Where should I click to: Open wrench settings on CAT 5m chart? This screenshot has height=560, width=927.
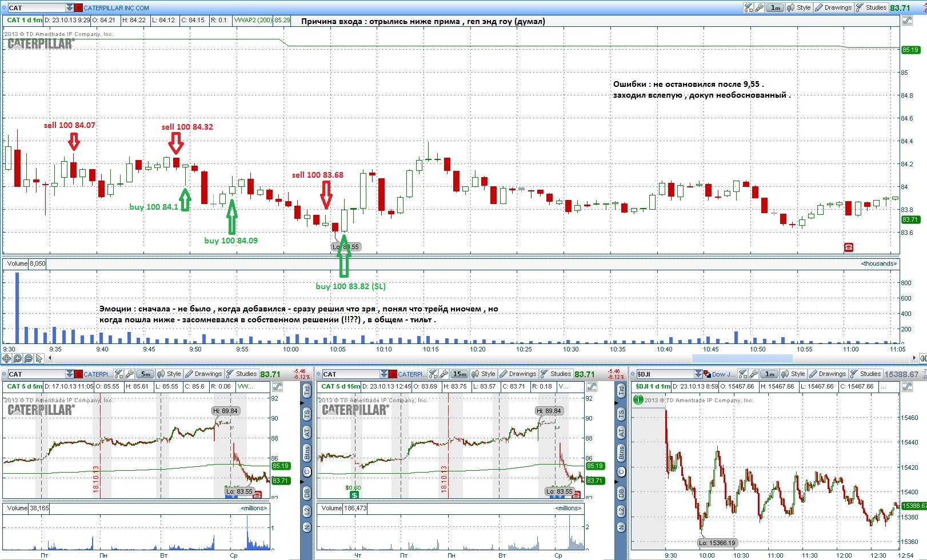tap(130, 374)
